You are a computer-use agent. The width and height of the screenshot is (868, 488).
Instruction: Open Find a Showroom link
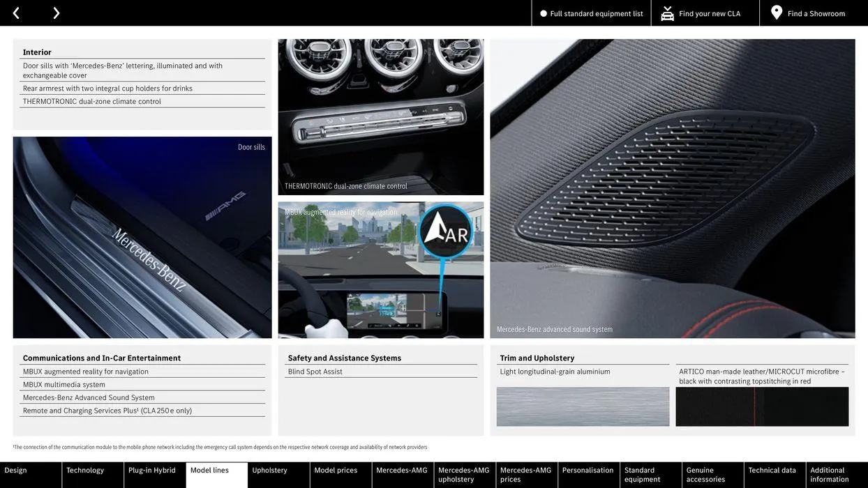(816, 13)
